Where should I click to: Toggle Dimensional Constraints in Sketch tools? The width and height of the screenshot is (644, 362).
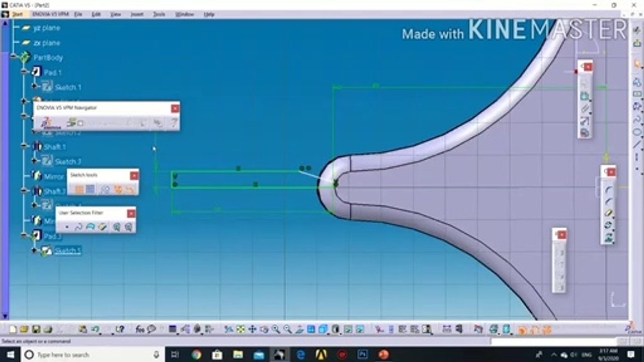130,189
